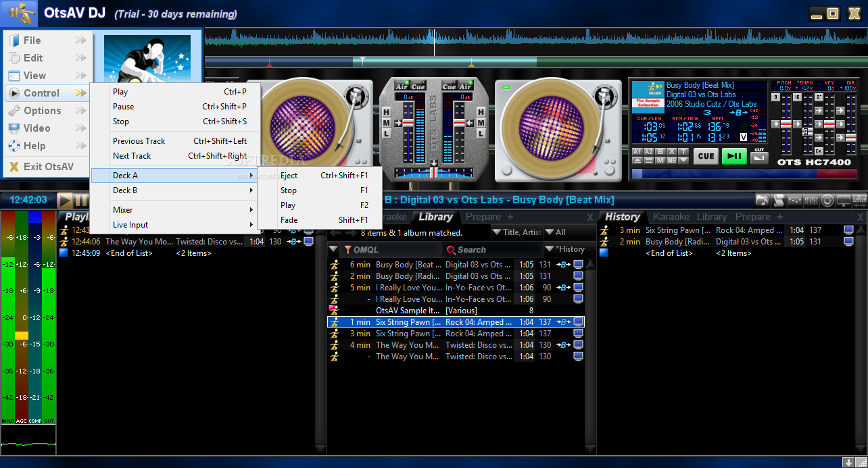Expand the Mixer submenu
The image size is (868, 468).
tap(174, 210)
